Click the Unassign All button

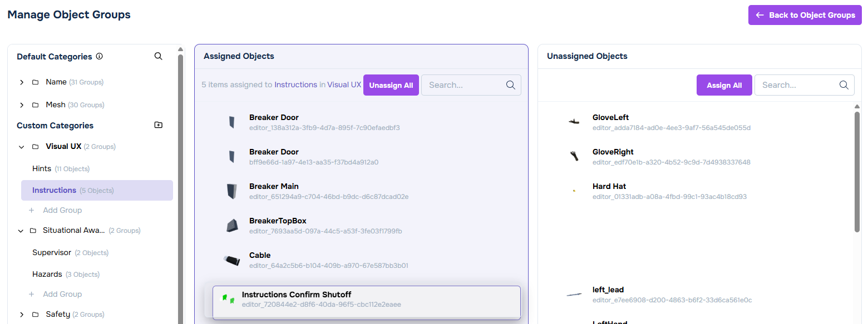click(391, 85)
